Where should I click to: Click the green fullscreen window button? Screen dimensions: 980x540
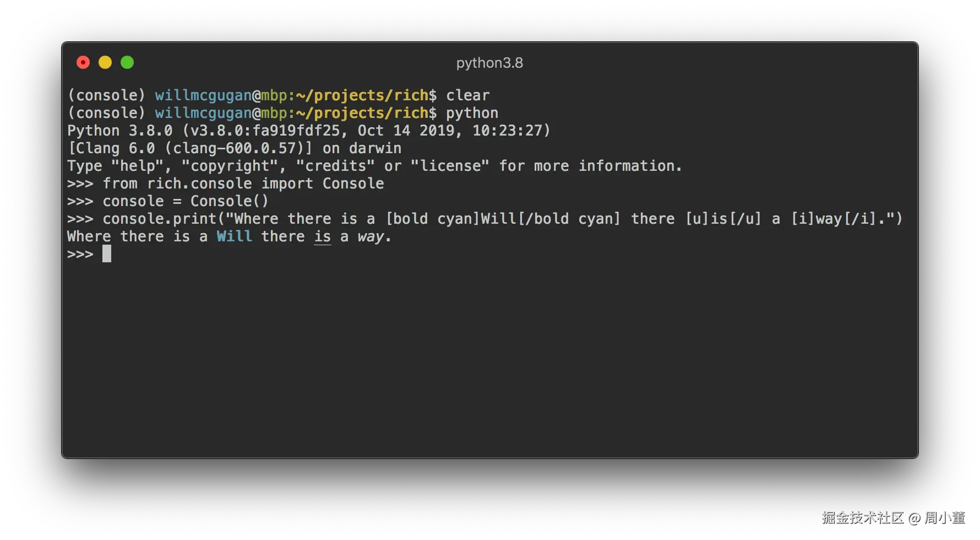click(x=127, y=63)
